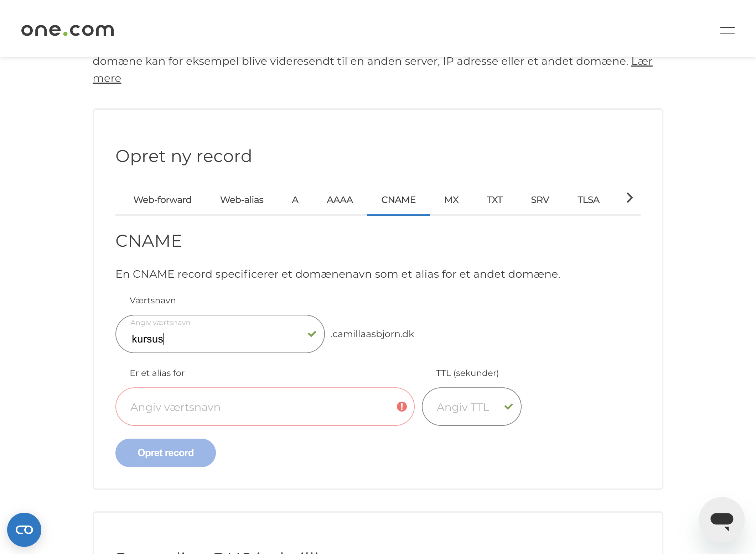
Task: Open the SRV record tab
Action: click(540, 200)
